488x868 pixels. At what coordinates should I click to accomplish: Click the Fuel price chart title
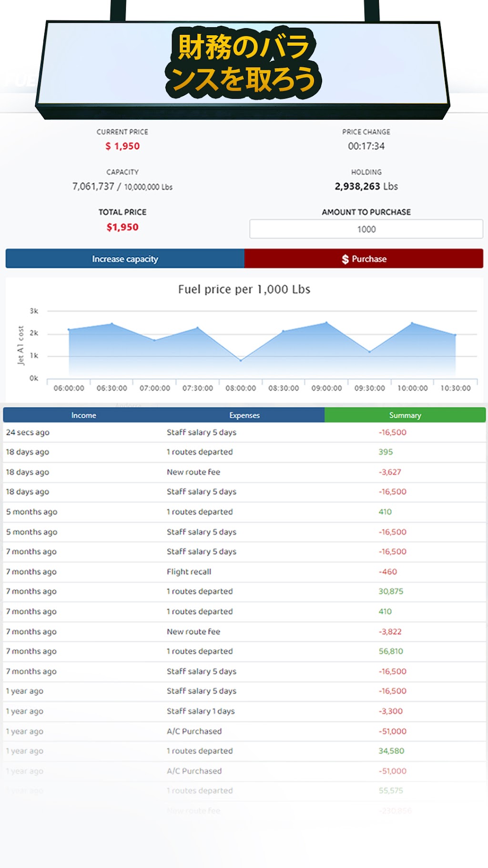pyautogui.click(x=244, y=289)
